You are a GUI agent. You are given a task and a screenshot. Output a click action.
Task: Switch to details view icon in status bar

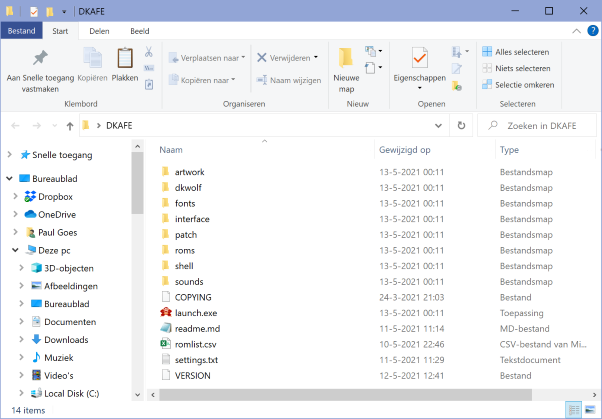pyautogui.click(x=574, y=410)
